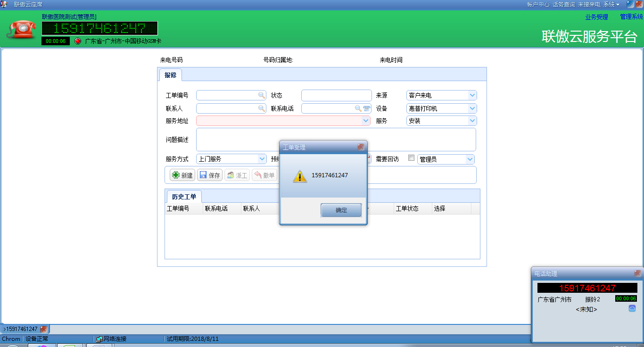Close the 电话助理 popup
The height and width of the screenshot is (347, 644).
point(637,273)
